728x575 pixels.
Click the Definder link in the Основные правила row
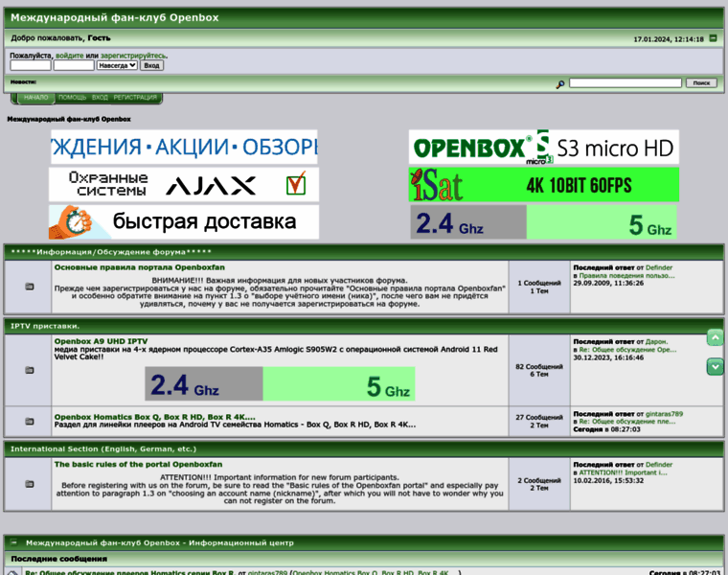(659, 267)
